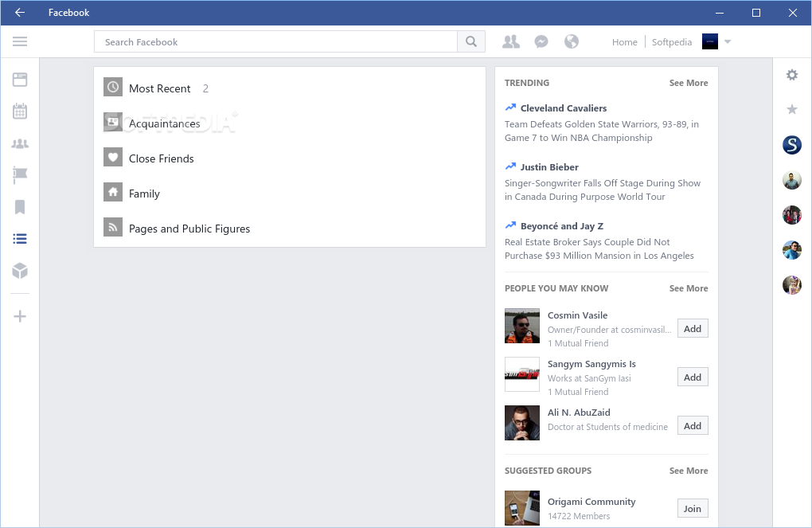Image resolution: width=812 pixels, height=528 pixels.
Task: Open friend requests icon
Action: 510,41
